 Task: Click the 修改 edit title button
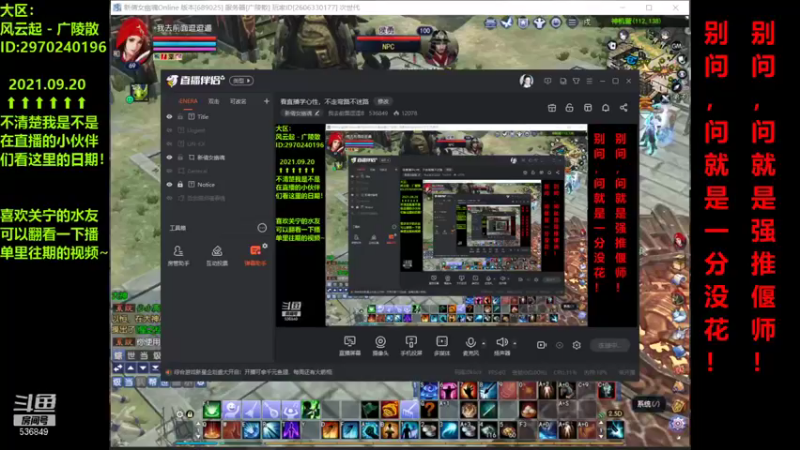(383, 102)
